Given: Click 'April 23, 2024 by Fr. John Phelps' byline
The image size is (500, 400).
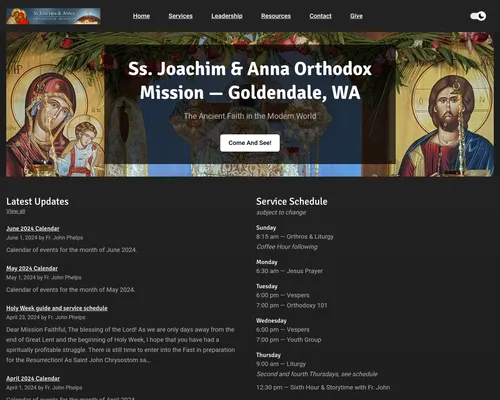Looking at the screenshot, I should point(46,317).
